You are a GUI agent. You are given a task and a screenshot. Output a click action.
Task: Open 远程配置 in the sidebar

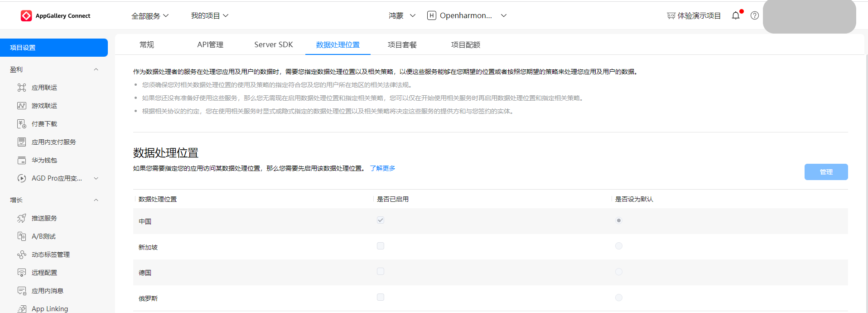tap(44, 273)
